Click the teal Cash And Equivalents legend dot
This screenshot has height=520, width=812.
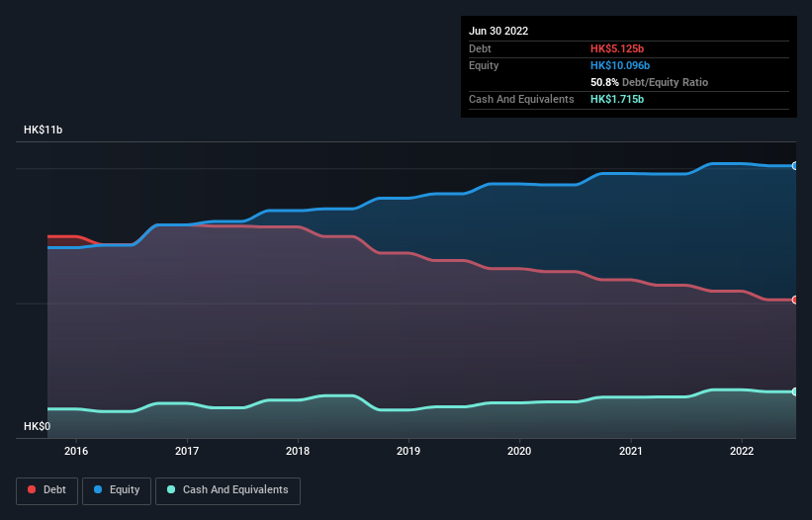tap(171, 489)
